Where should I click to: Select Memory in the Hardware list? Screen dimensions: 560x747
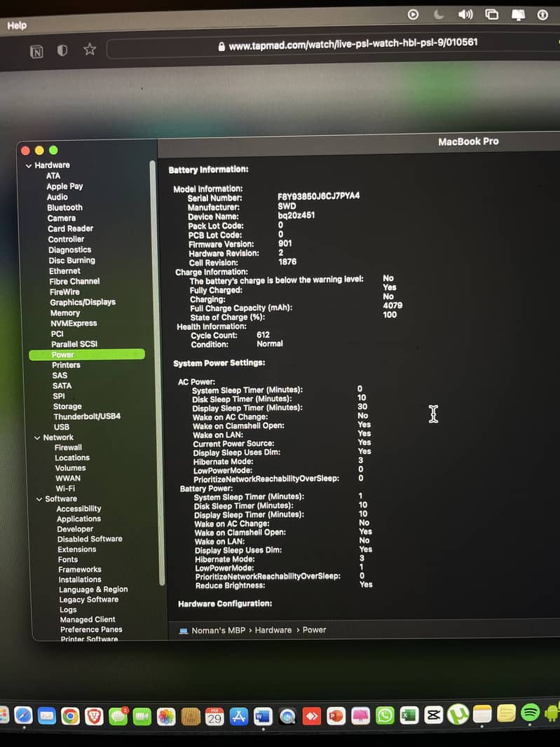tap(64, 313)
